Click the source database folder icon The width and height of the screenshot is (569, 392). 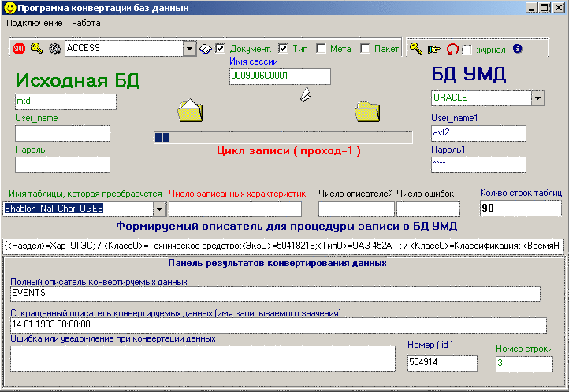click(191, 111)
